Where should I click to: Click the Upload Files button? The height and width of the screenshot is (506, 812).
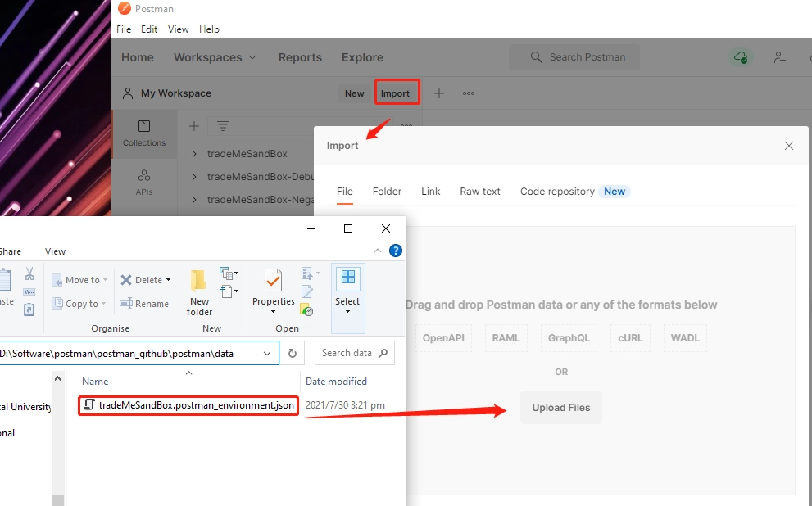(x=560, y=408)
